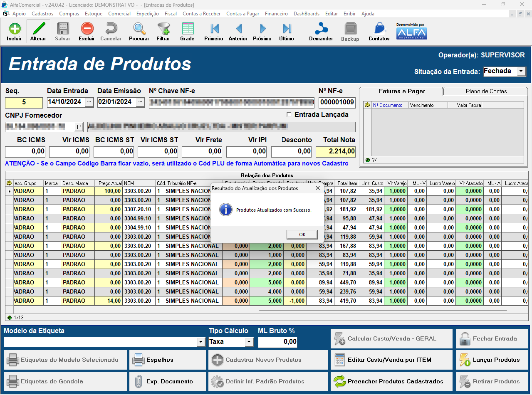Image resolution: width=532 pixels, height=395 pixels.
Task: Click the Incluir green plus icon
Action: [14, 29]
